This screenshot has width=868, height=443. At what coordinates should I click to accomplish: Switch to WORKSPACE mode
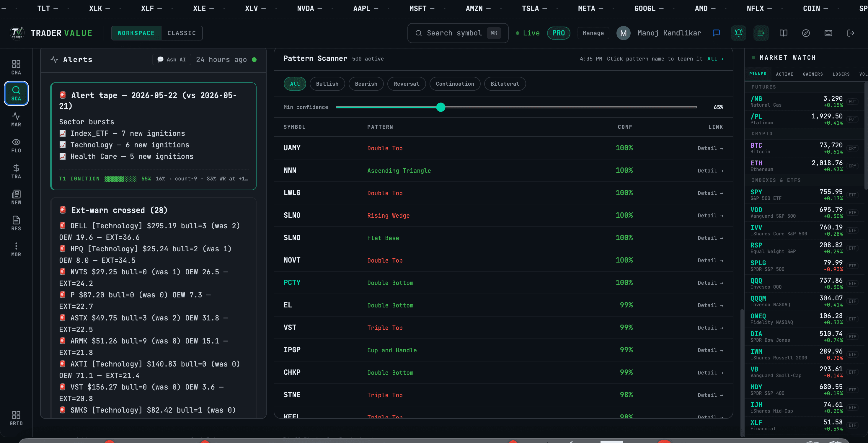pyautogui.click(x=136, y=33)
